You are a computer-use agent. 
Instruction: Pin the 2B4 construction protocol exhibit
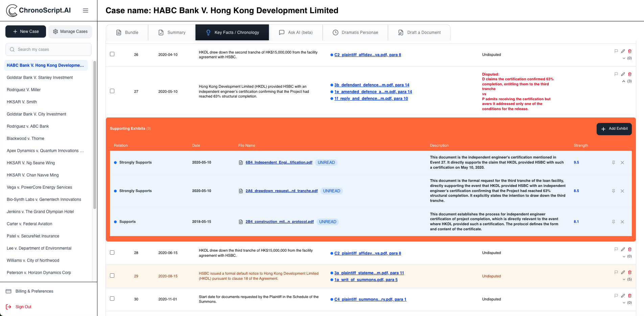613,222
